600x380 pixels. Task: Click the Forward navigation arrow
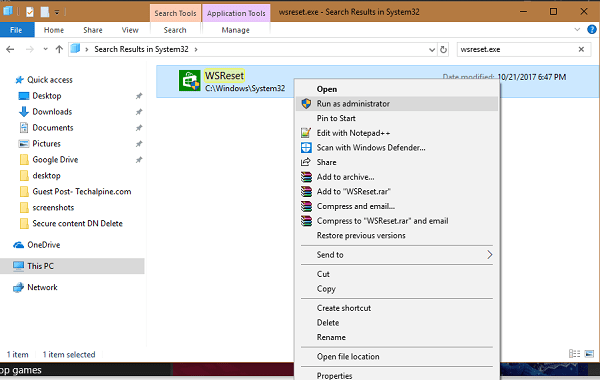[29, 49]
